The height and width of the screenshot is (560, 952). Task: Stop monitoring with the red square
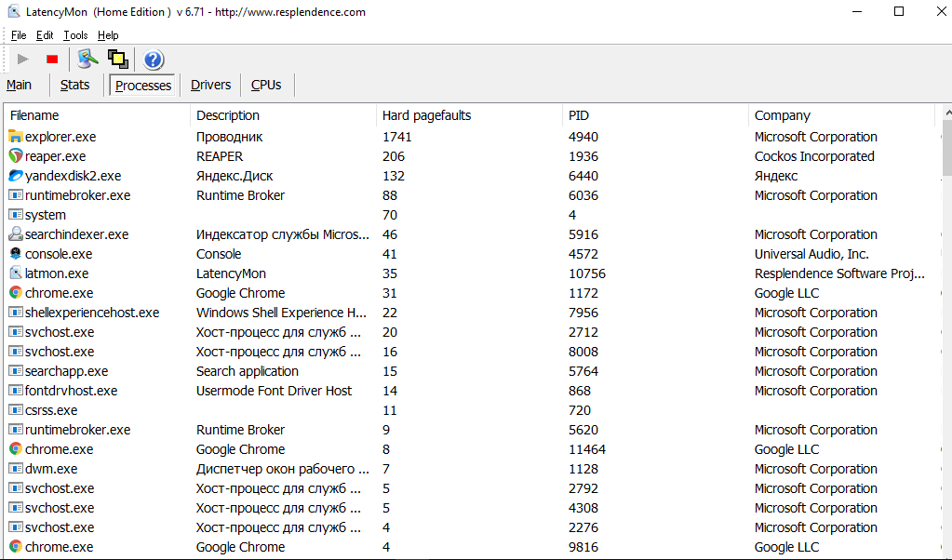pos(52,59)
